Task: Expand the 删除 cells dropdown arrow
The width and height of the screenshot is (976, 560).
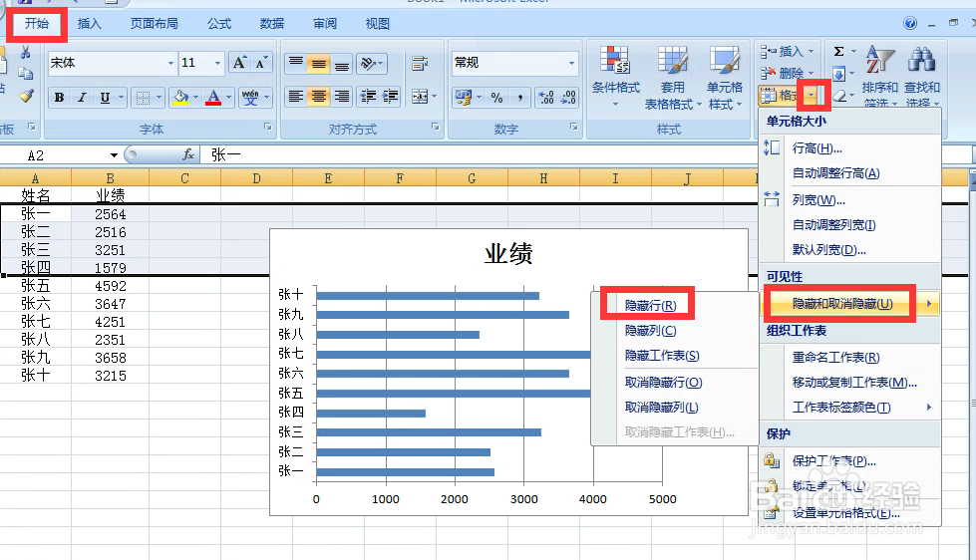Action: coord(812,74)
